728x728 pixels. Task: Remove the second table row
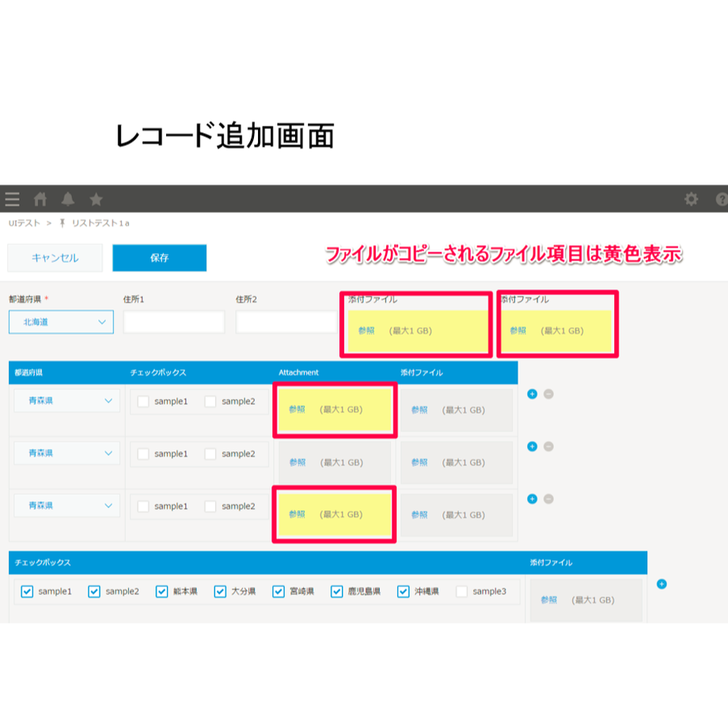tap(548, 446)
